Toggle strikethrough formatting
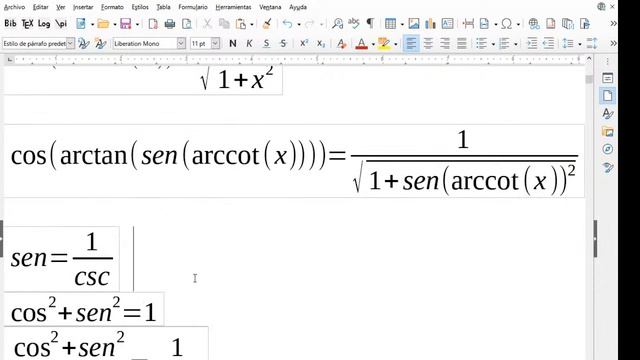 pos(283,43)
